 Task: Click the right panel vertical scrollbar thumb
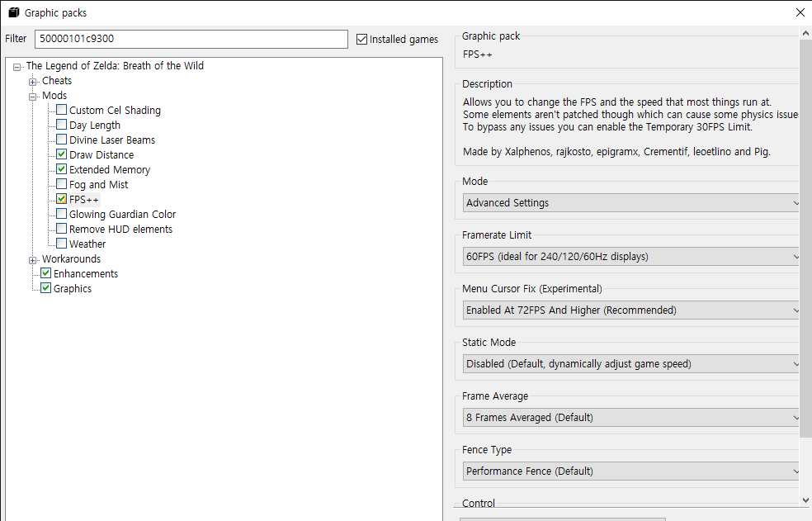point(805,238)
